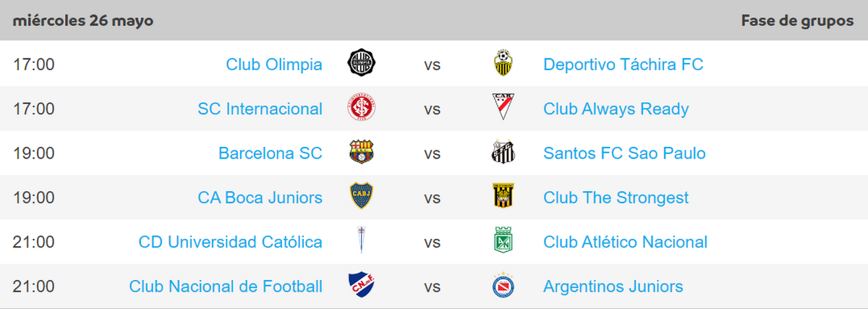Go to Santos FC Sao Paulo page
The image size is (868, 309).
[624, 153]
